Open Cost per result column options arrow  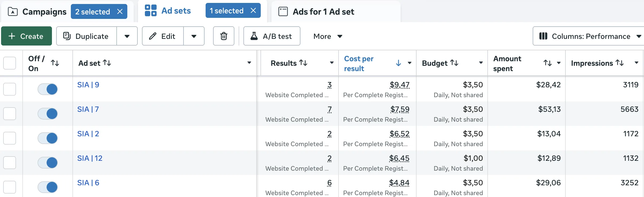coord(410,63)
